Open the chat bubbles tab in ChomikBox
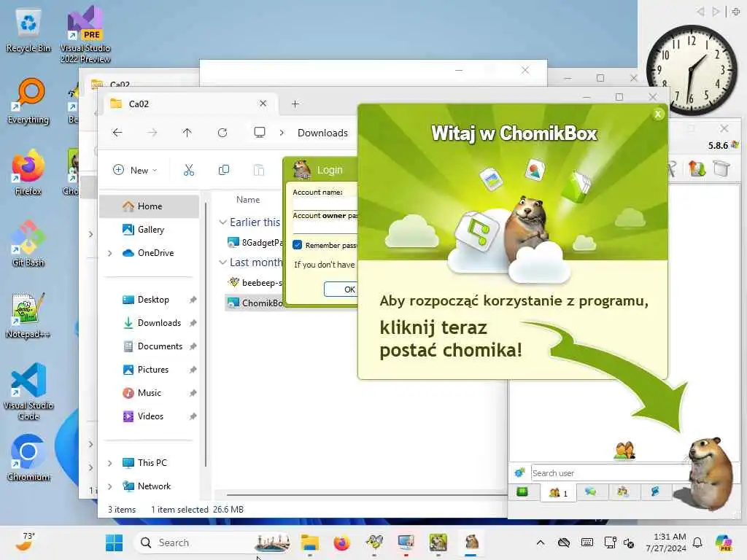747x560 pixels. coord(591,492)
